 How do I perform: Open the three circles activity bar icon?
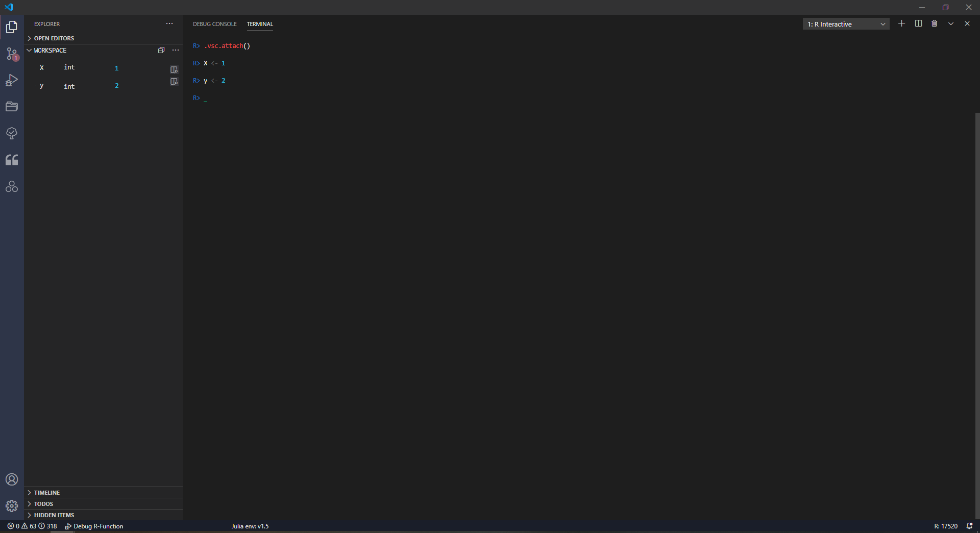(x=12, y=186)
